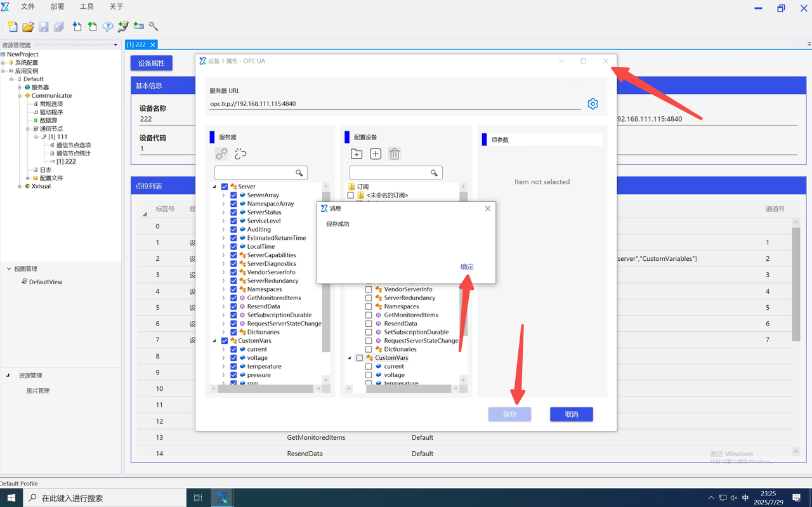Screen dimensions: 812x507
Task: Open the 关于 menu
Action: click(x=117, y=7)
